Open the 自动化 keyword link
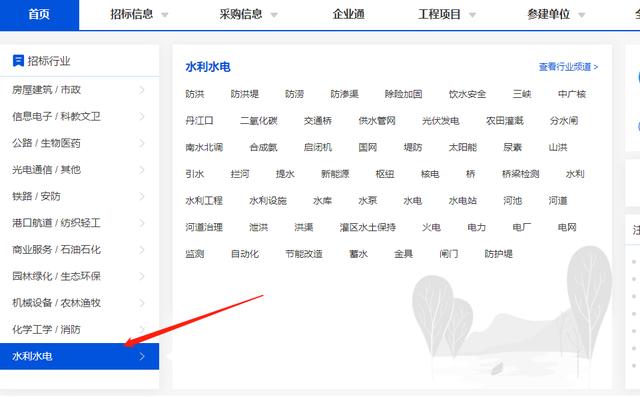640x397 pixels. (x=244, y=254)
